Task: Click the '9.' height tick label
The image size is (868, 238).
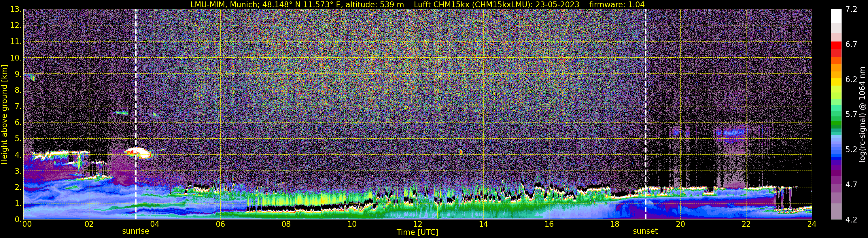Action: 18,74
